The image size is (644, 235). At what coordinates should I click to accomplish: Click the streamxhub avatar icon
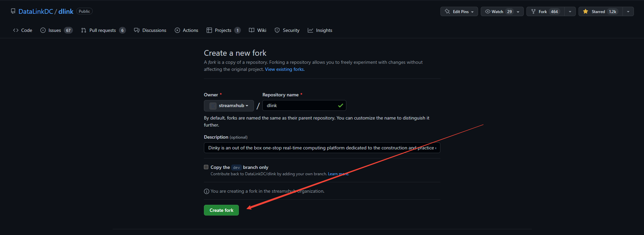[213, 106]
